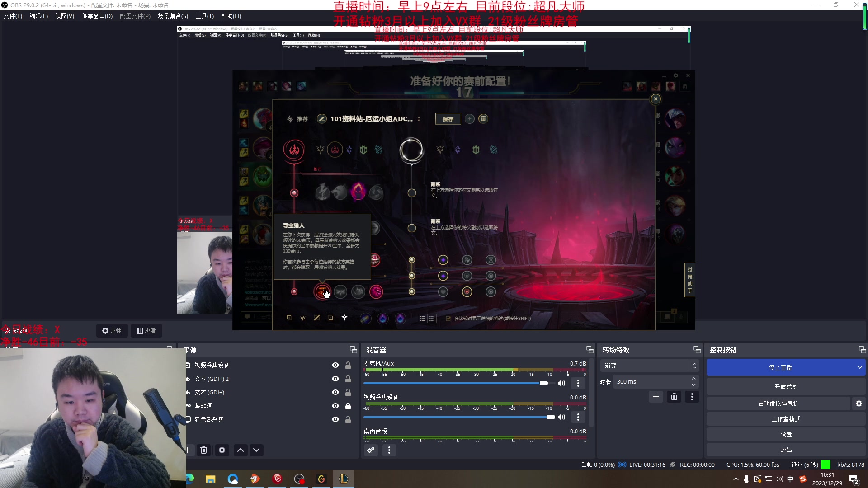Move the selected source up
The width and height of the screenshot is (868, 488).
(x=241, y=450)
